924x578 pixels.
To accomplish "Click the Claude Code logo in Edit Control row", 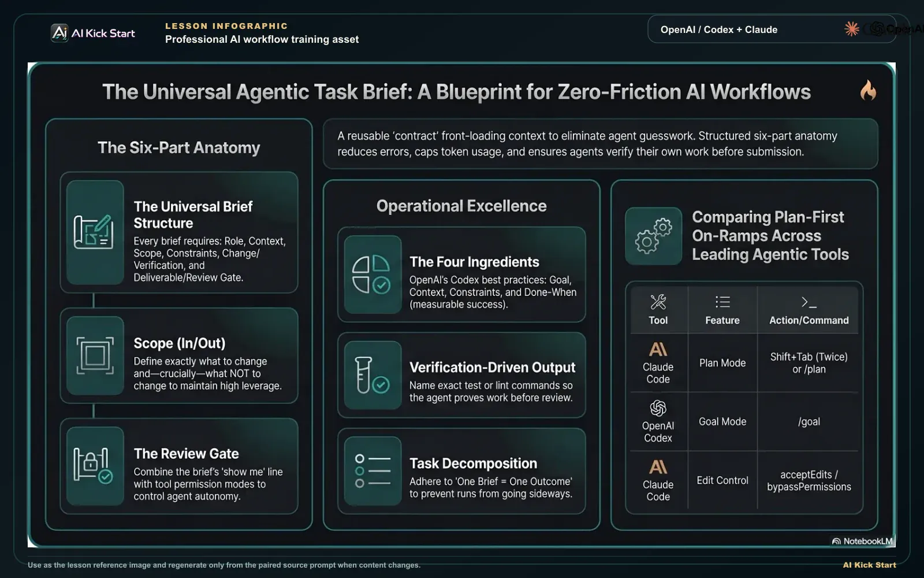I will pyautogui.click(x=658, y=467).
